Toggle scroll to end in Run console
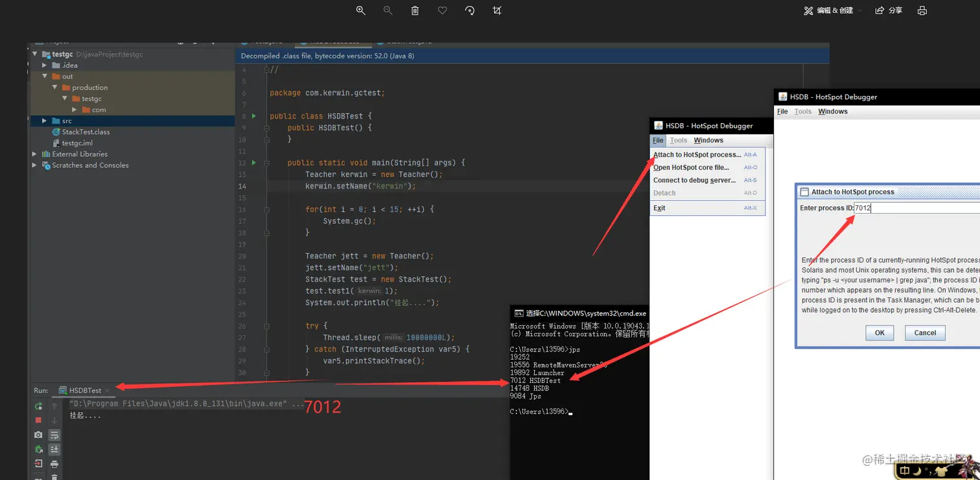 pyautogui.click(x=54, y=449)
